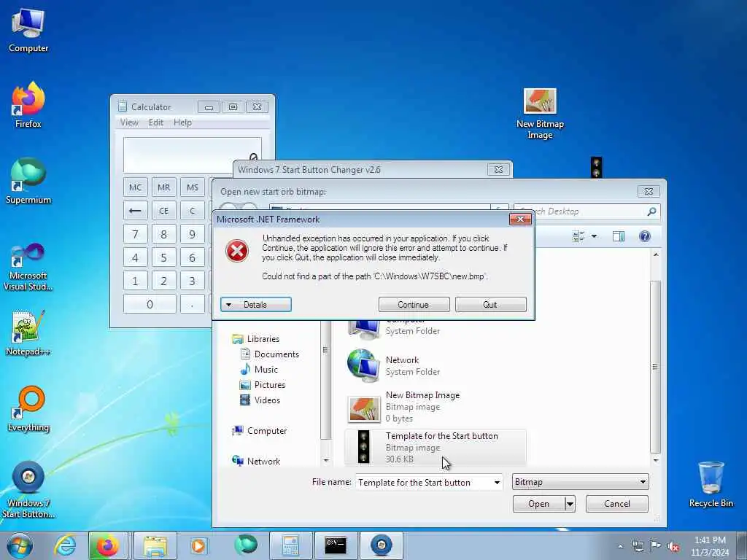Toggle the preview pane in the file dialog
The width and height of the screenshot is (747, 560).
(x=619, y=236)
